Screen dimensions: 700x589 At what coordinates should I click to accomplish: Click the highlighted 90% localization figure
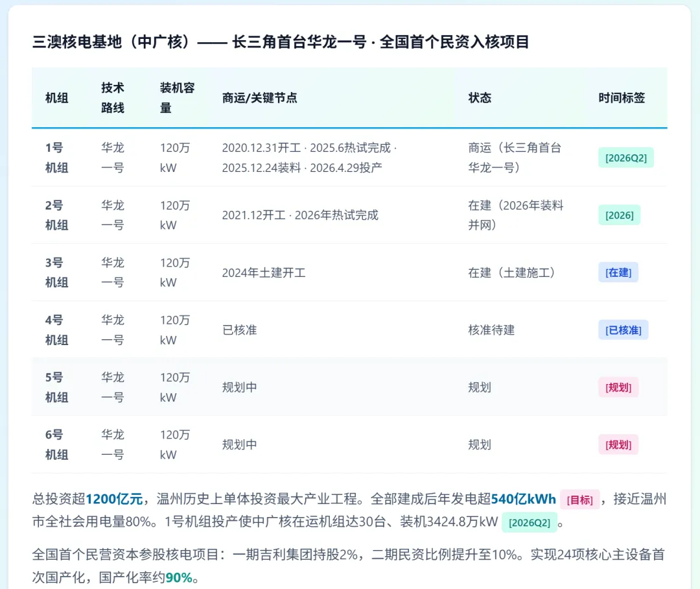[179, 577]
